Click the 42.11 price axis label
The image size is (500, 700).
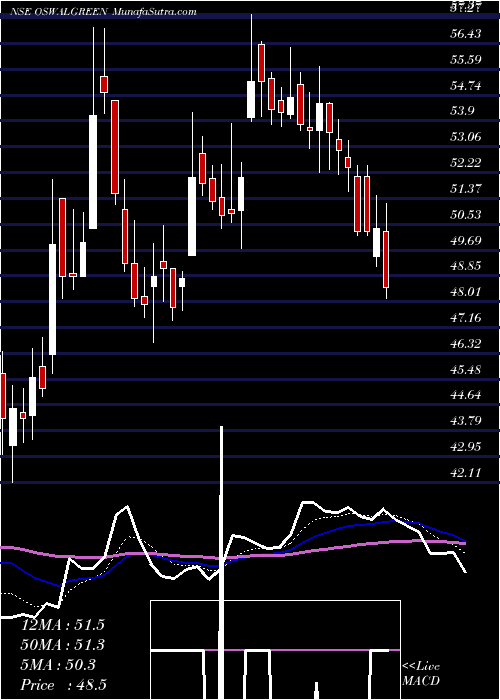466,472
